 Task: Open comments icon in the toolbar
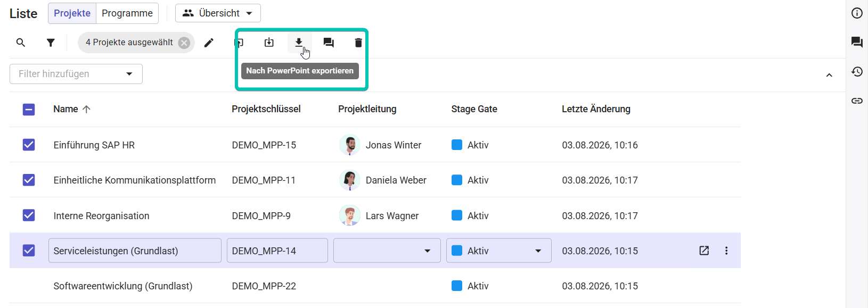[329, 43]
